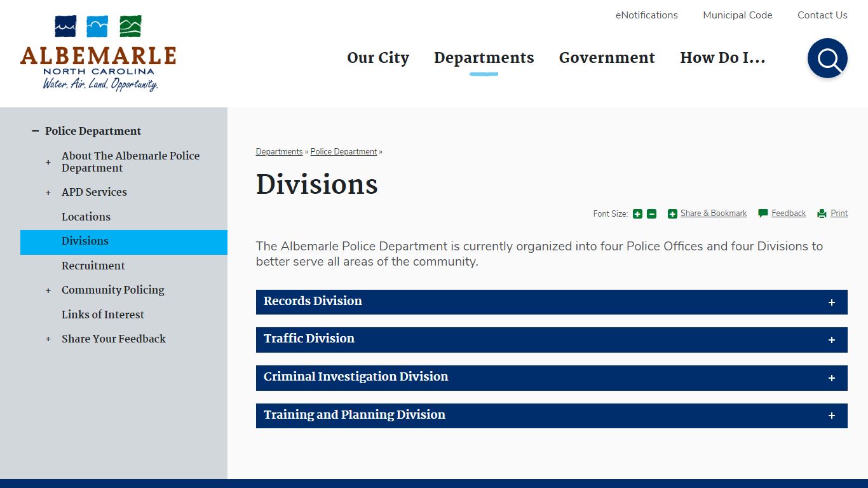
Task: Open About The Albemarle Police Department page
Action: [x=131, y=162]
